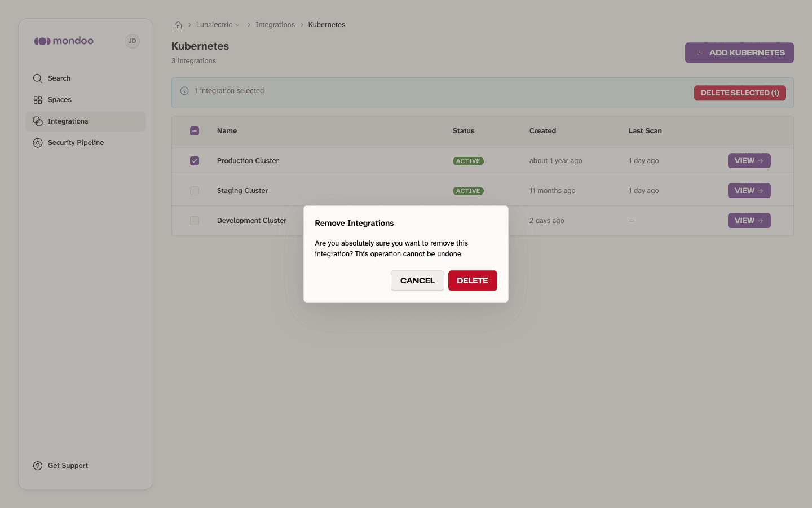This screenshot has height=508, width=812.
Task: Click the Status column header
Action: click(464, 131)
